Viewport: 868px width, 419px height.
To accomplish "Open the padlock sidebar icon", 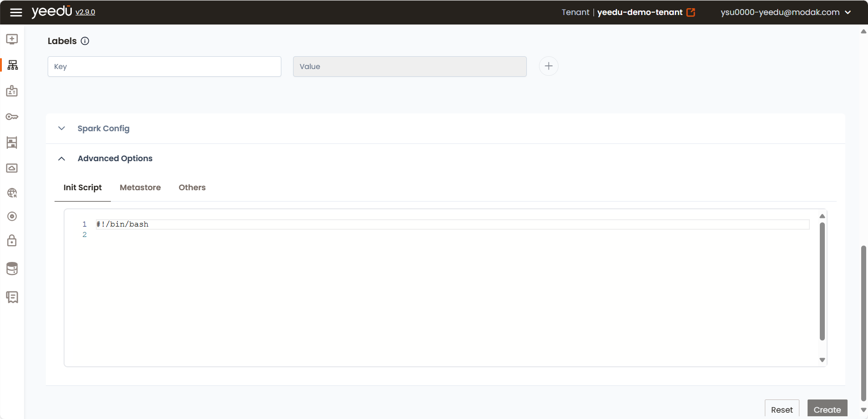I will (12, 240).
